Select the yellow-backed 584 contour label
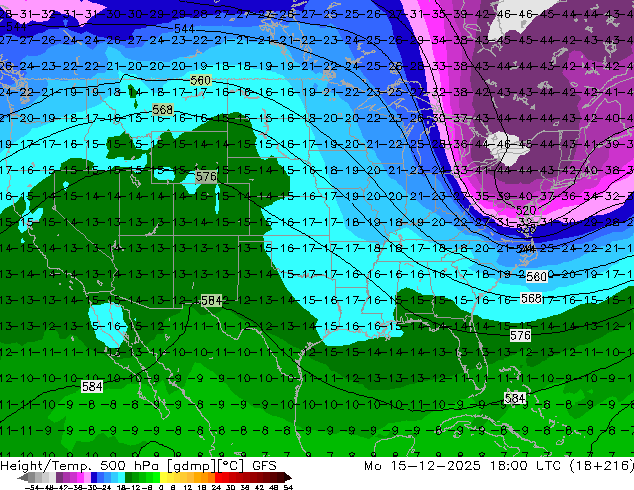Screen dimensions: 634x490 (x=211, y=300)
